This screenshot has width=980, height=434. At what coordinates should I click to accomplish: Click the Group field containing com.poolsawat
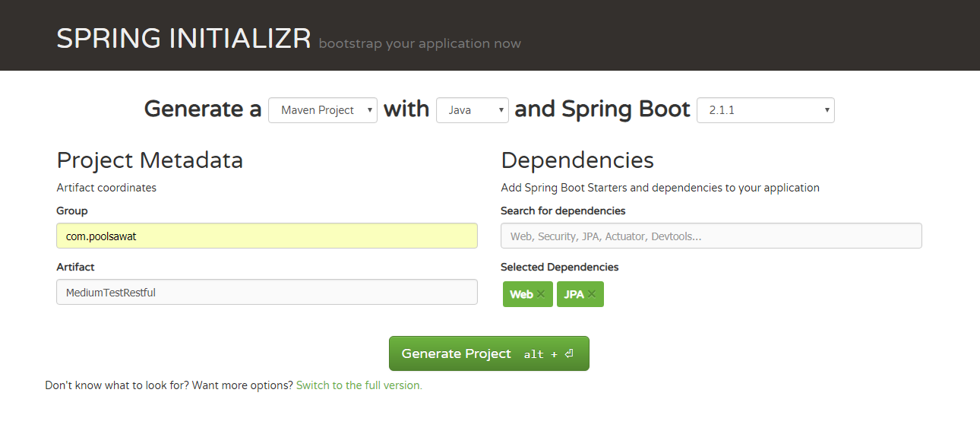coord(267,236)
